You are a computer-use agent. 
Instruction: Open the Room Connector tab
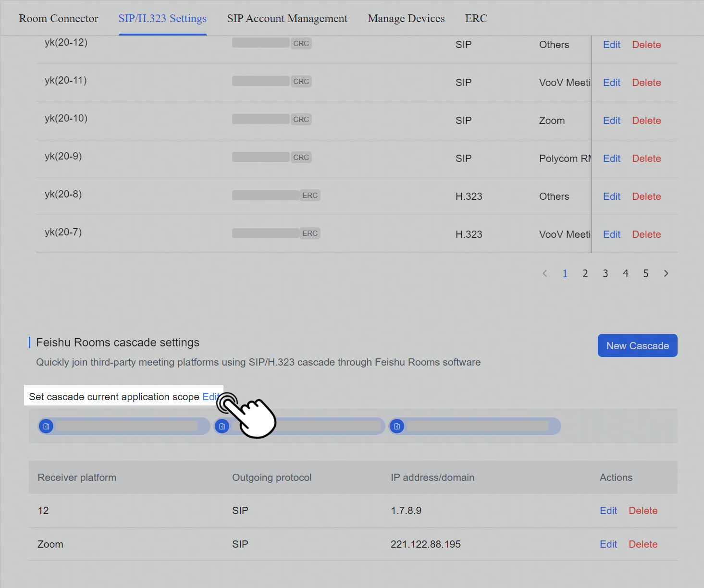[59, 18]
